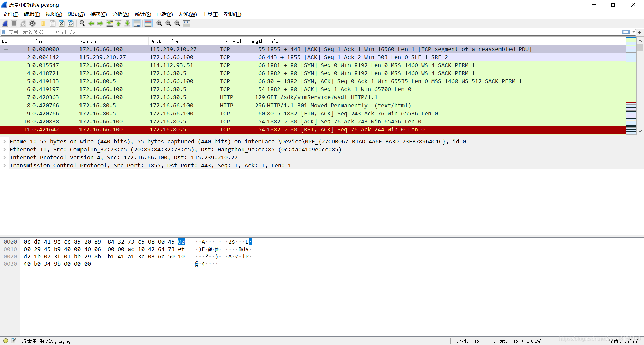Select packet 7 GET /sdk/vimService?wsdl
Viewport: 644px width, 345px height.
313,97
